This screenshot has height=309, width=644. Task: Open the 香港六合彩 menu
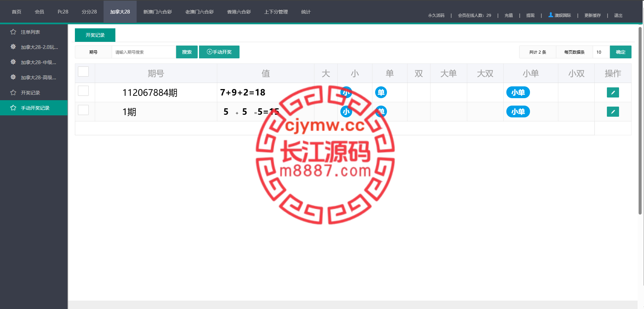tap(239, 12)
